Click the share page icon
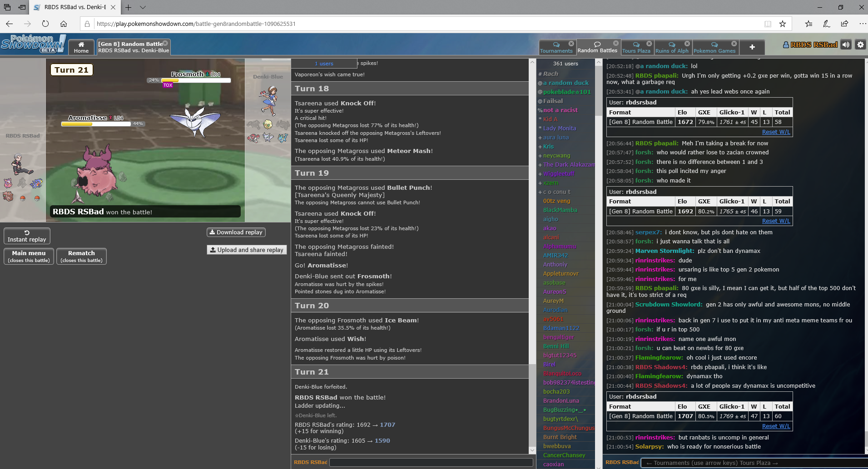Image resolution: width=868 pixels, height=469 pixels. click(844, 24)
